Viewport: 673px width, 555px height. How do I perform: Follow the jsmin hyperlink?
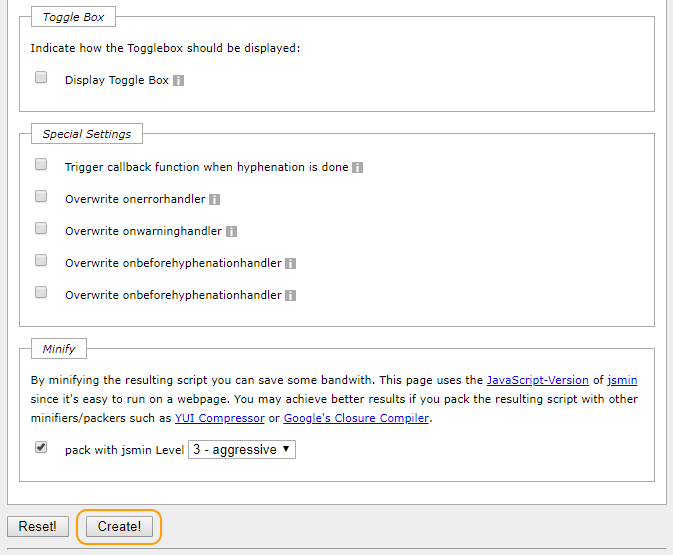pyautogui.click(x=622, y=380)
